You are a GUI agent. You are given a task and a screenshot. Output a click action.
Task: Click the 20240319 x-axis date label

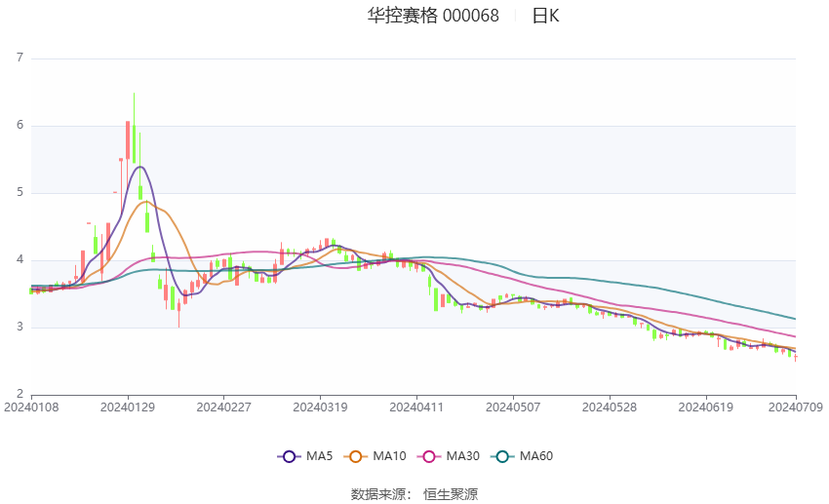click(x=320, y=407)
